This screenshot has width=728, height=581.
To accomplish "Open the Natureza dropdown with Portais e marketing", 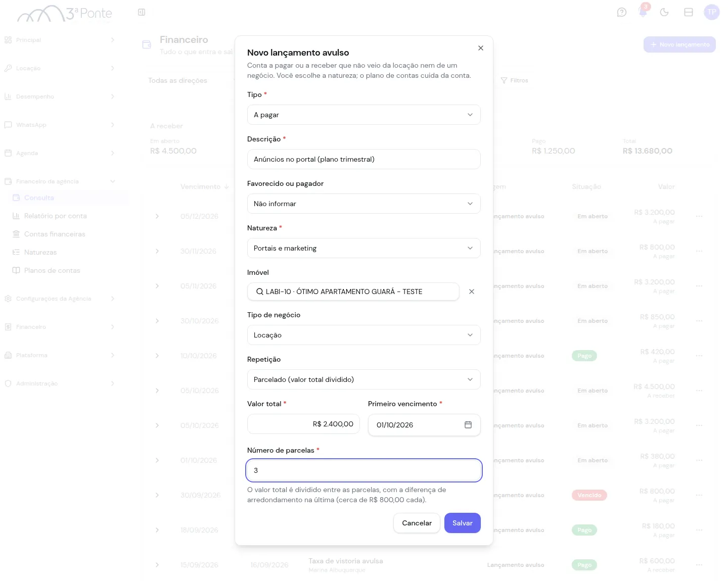I will (363, 248).
